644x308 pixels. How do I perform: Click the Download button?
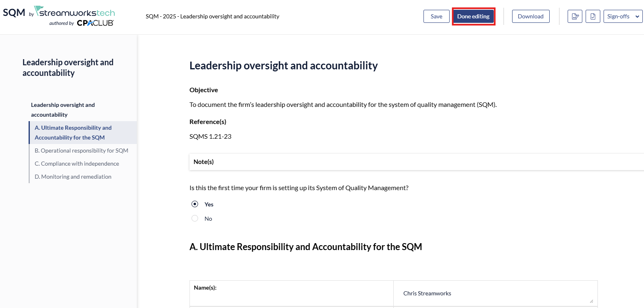tap(530, 16)
